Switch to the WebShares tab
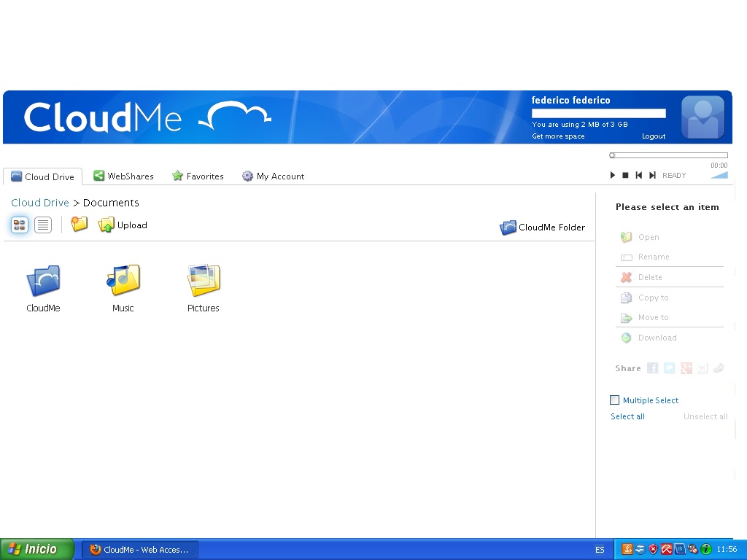The width and height of the screenshot is (747, 560). point(123,176)
